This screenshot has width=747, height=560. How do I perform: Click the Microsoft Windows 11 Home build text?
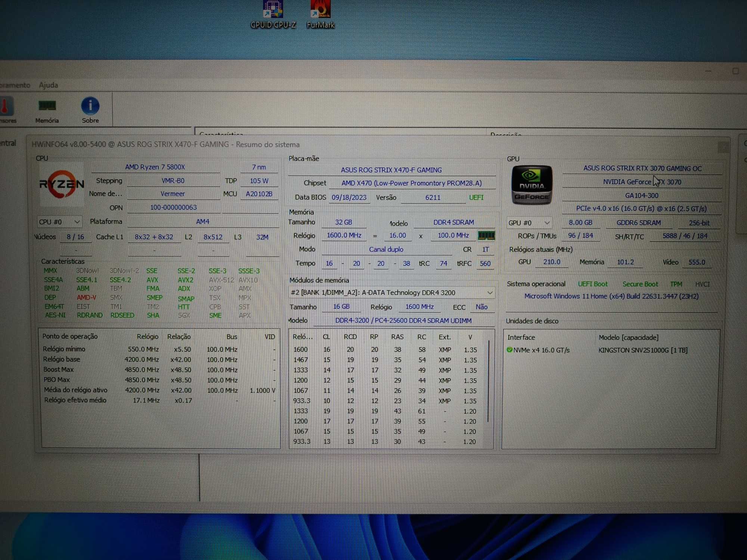[611, 296]
